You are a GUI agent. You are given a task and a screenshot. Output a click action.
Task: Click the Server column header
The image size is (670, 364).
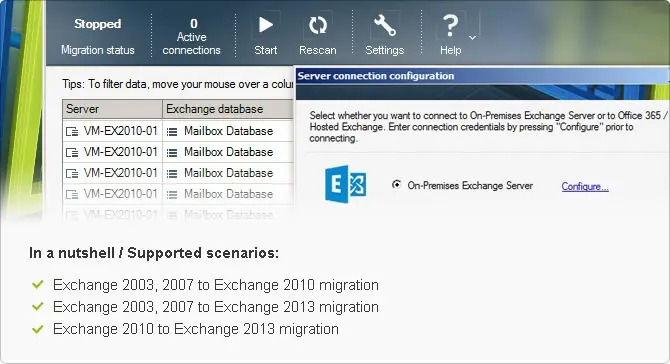point(112,109)
